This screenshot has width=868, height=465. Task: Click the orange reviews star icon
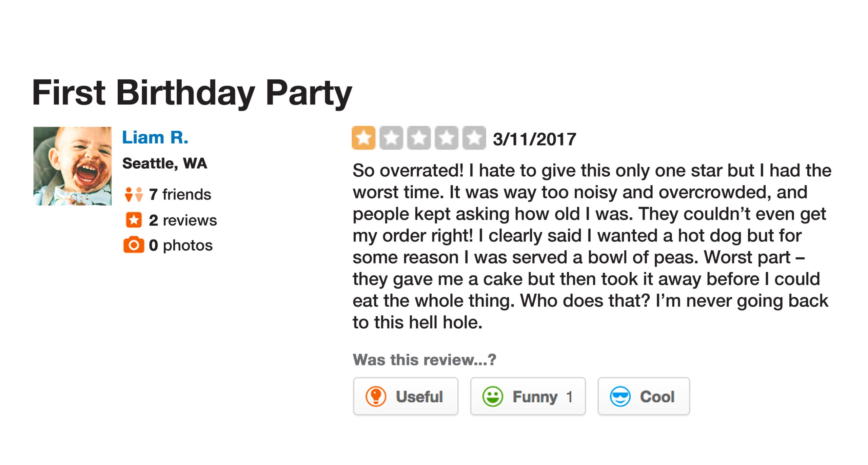[x=134, y=220]
